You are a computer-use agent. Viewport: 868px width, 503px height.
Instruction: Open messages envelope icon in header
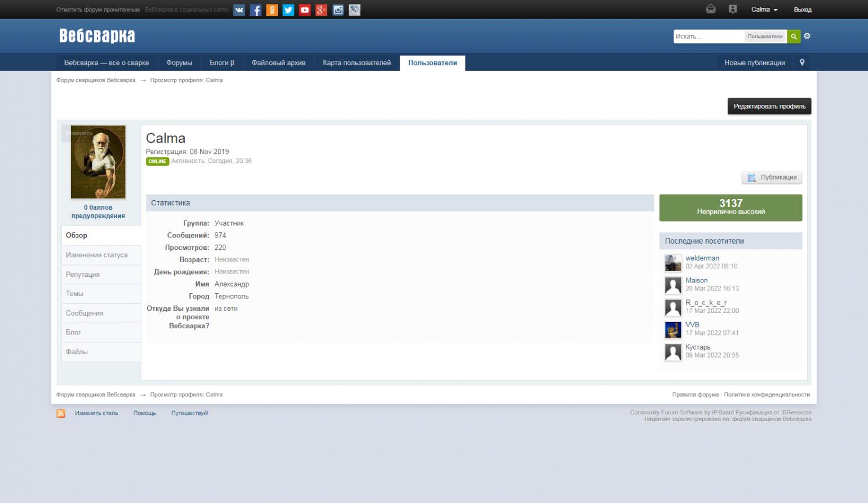click(x=711, y=9)
